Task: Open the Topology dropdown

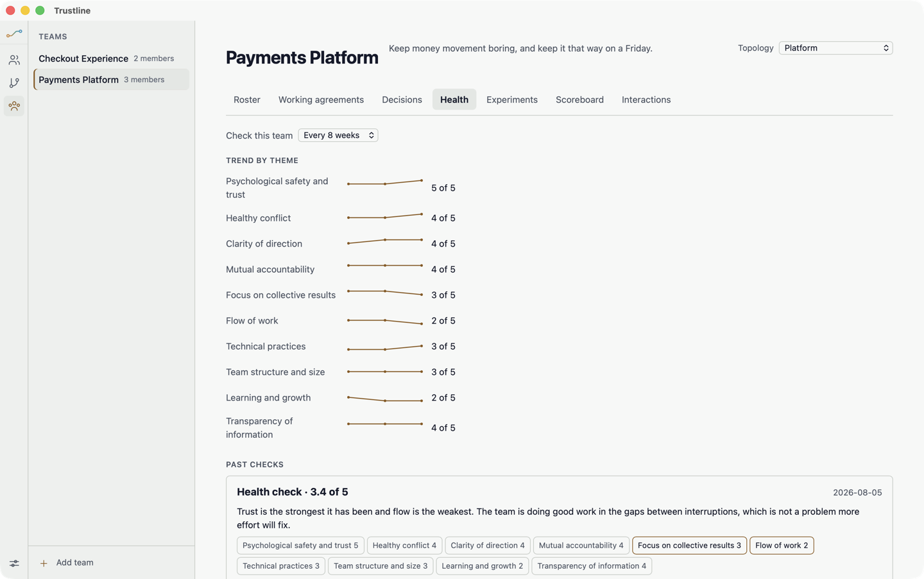Action: coord(835,48)
